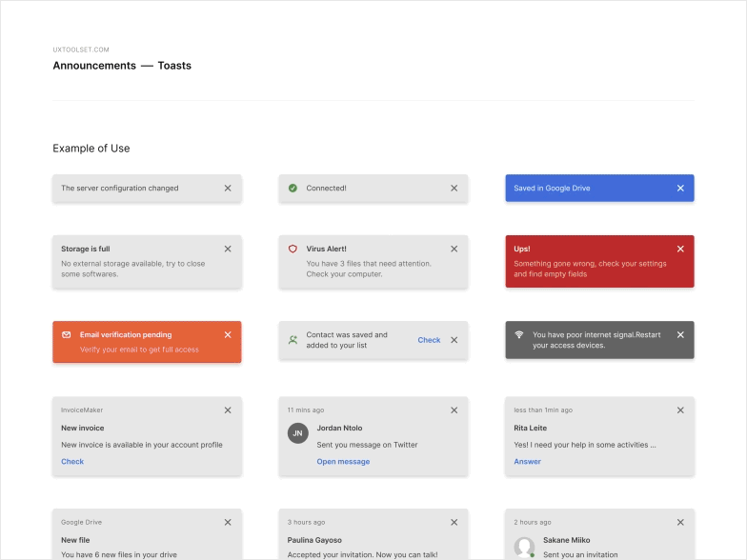Click Answer link under Rita Leite
This screenshot has width=747, height=560.
(x=527, y=462)
